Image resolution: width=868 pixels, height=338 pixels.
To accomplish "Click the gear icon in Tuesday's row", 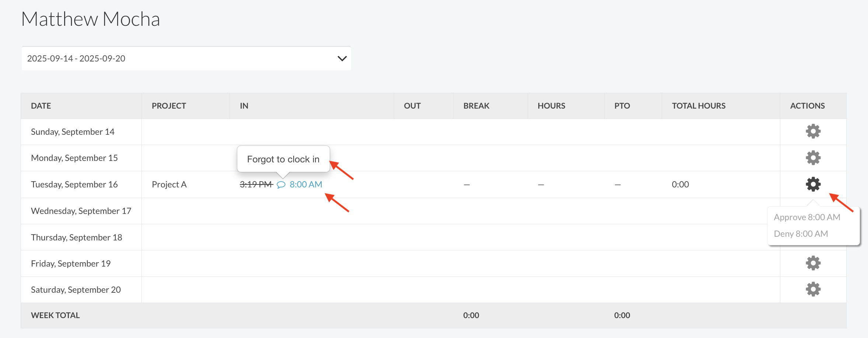I will pyautogui.click(x=813, y=184).
